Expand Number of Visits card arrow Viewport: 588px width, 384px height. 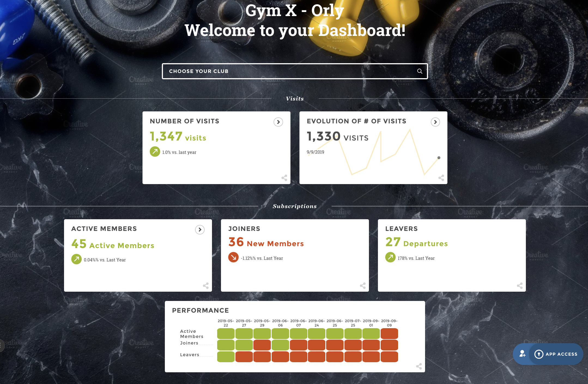pyautogui.click(x=278, y=122)
